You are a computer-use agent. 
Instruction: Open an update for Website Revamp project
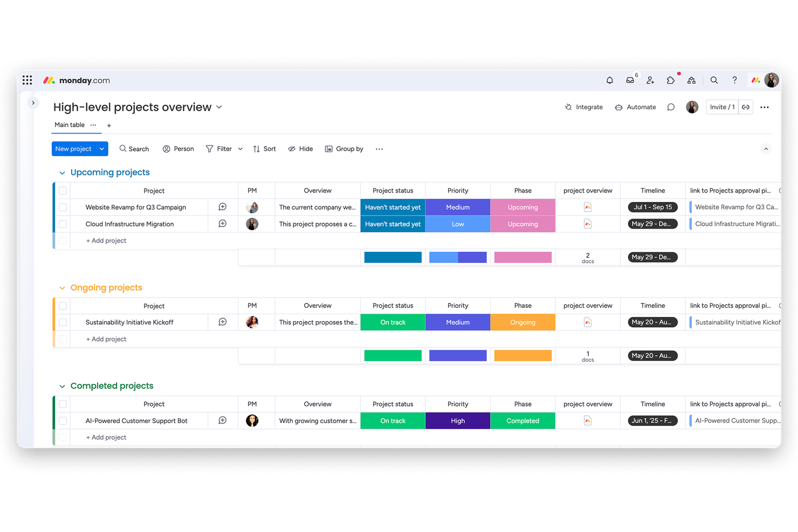[223, 207]
